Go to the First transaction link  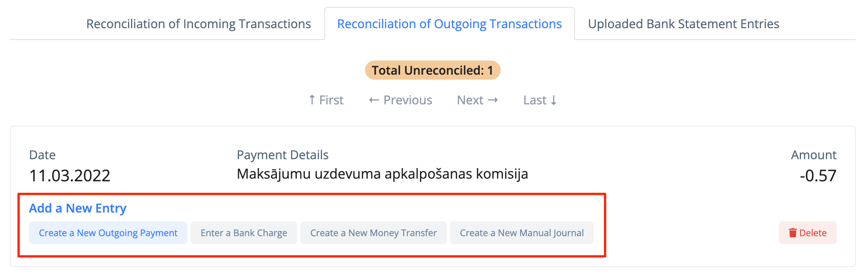coord(331,100)
